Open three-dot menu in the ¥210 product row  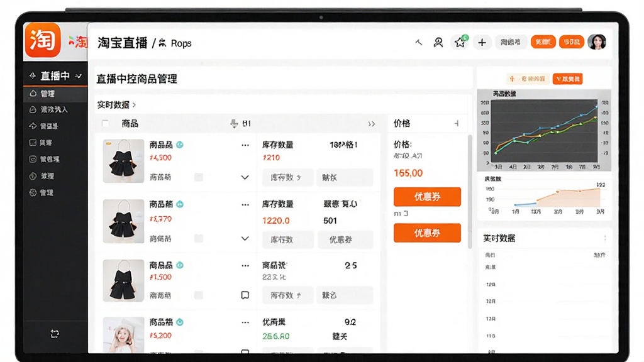coord(245,145)
